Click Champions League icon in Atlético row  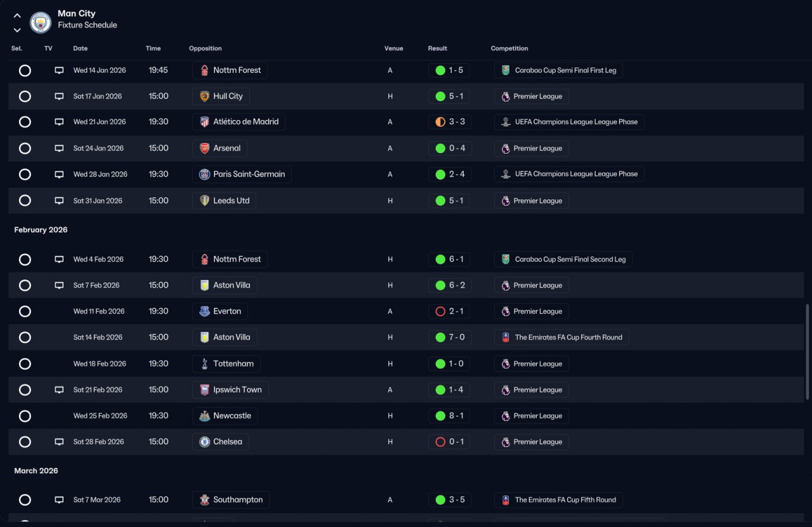(x=506, y=122)
